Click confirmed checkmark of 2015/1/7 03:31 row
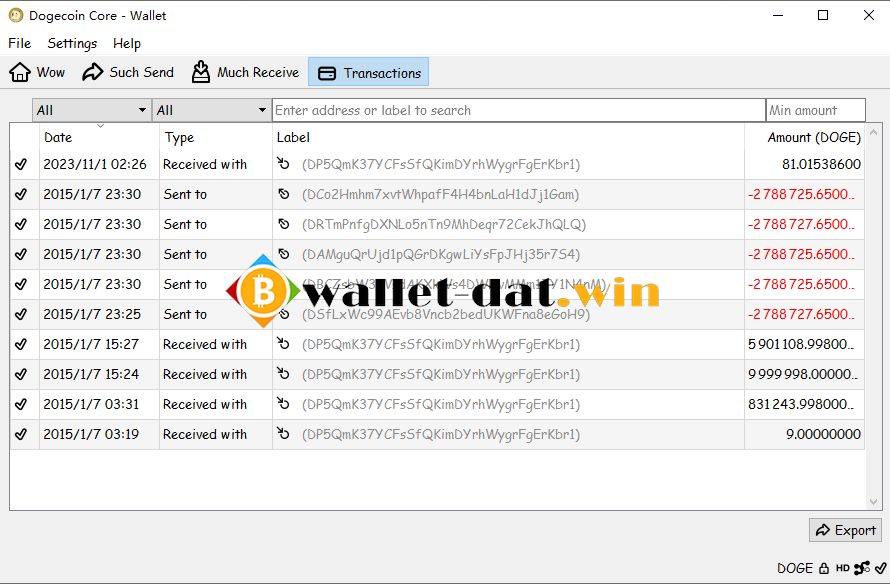The height and width of the screenshot is (584, 890). (x=21, y=404)
